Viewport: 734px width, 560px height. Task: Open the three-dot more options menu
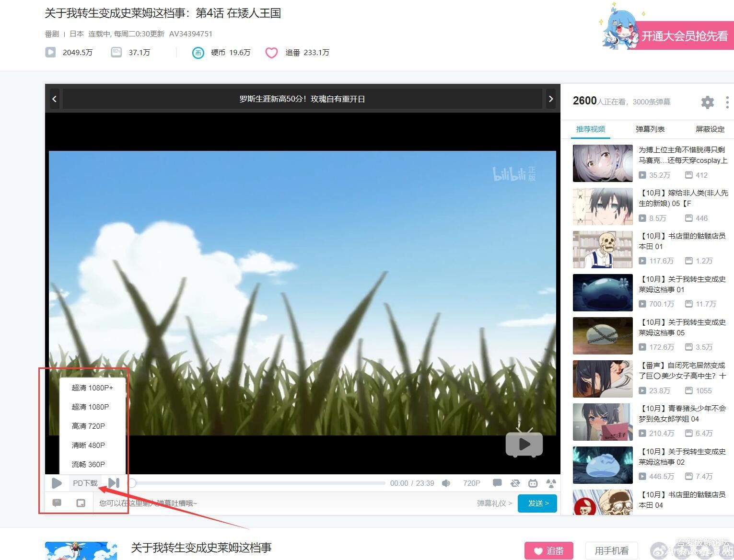(727, 102)
